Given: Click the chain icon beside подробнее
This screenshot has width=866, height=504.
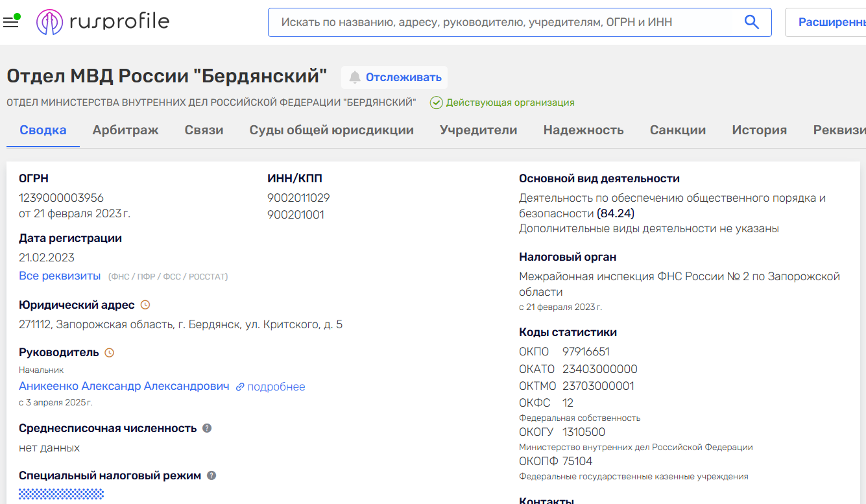Looking at the screenshot, I should tap(240, 387).
